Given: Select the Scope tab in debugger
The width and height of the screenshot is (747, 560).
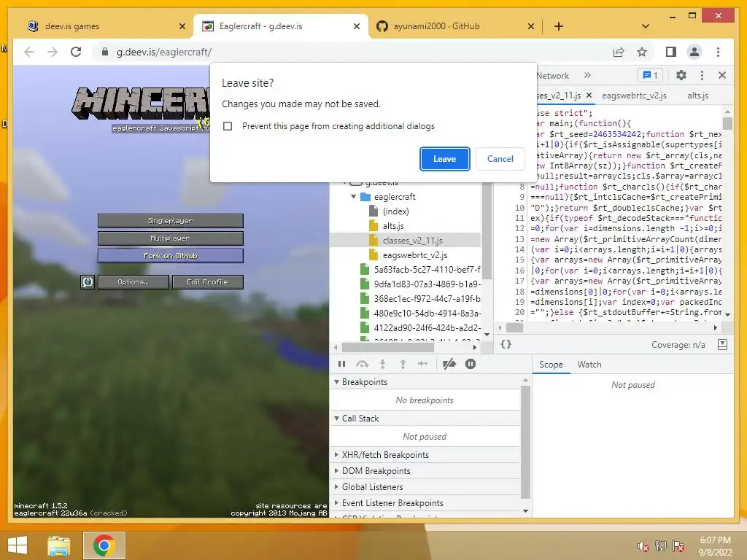Looking at the screenshot, I should [551, 365].
